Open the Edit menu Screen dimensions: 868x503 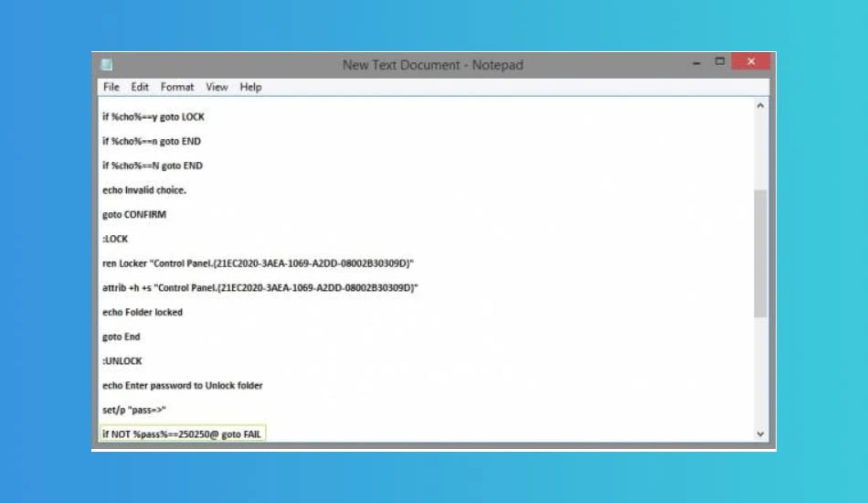click(x=140, y=87)
